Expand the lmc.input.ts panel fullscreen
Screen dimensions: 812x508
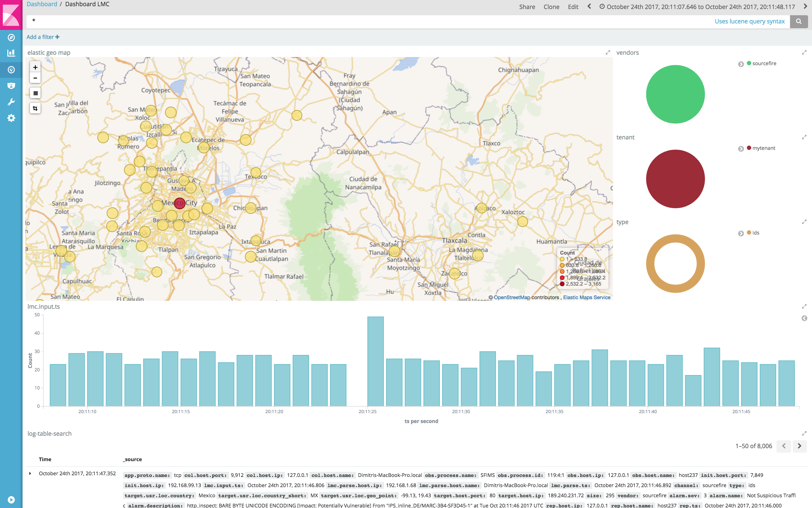coord(804,307)
